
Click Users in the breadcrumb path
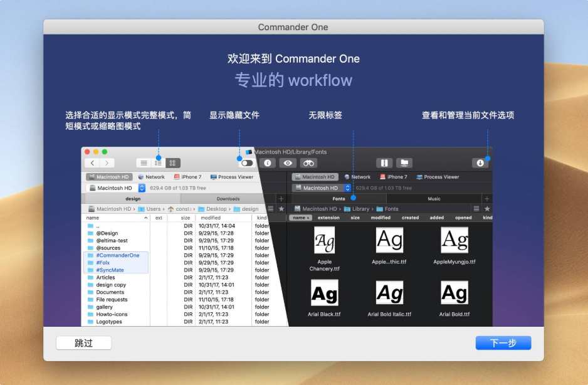pos(149,209)
